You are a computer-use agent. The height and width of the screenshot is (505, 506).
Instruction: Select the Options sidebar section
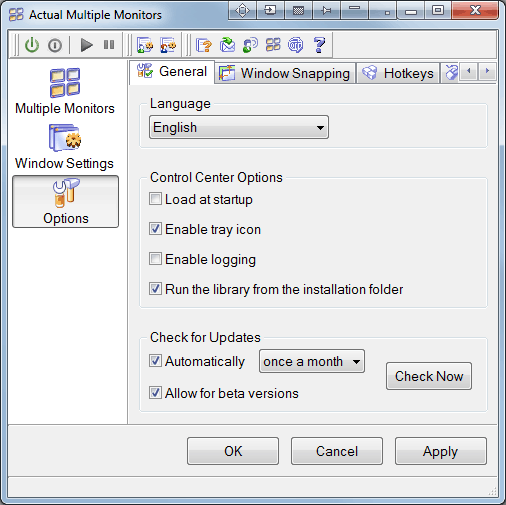pyautogui.click(x=66, y=202)
